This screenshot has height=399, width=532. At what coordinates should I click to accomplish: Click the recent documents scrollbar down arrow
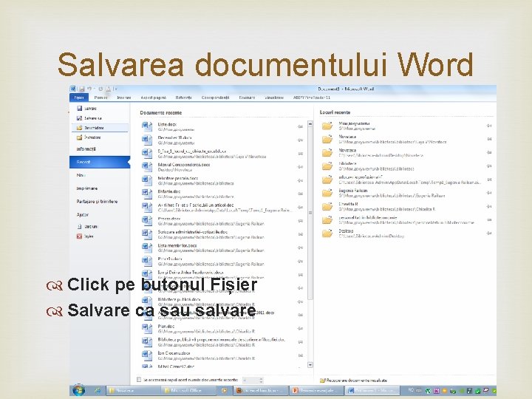point(310,365)
